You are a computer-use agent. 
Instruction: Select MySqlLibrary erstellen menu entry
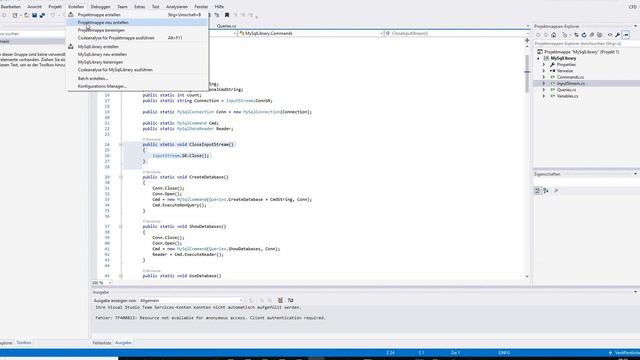(138, 47)
